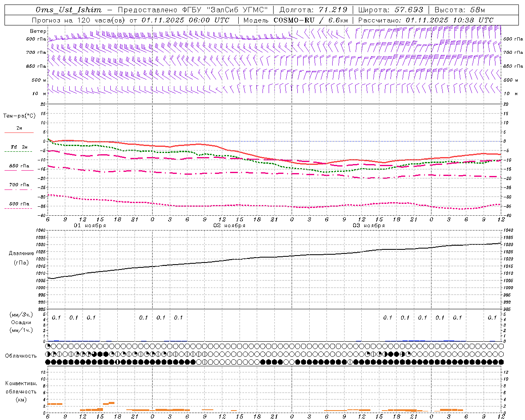The width and height of the screenshot is (525, 420).
Task: Click the date label 03 ноября
Action: (369, 226)
